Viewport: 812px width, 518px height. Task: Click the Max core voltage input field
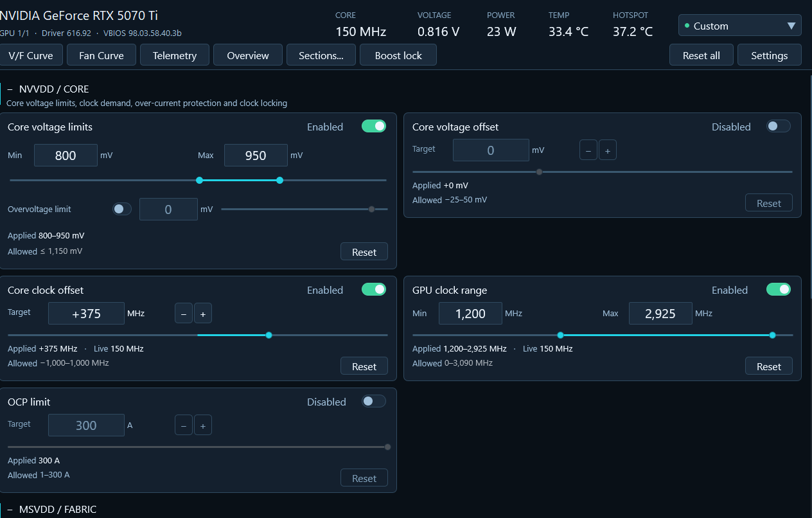point(256,155)
